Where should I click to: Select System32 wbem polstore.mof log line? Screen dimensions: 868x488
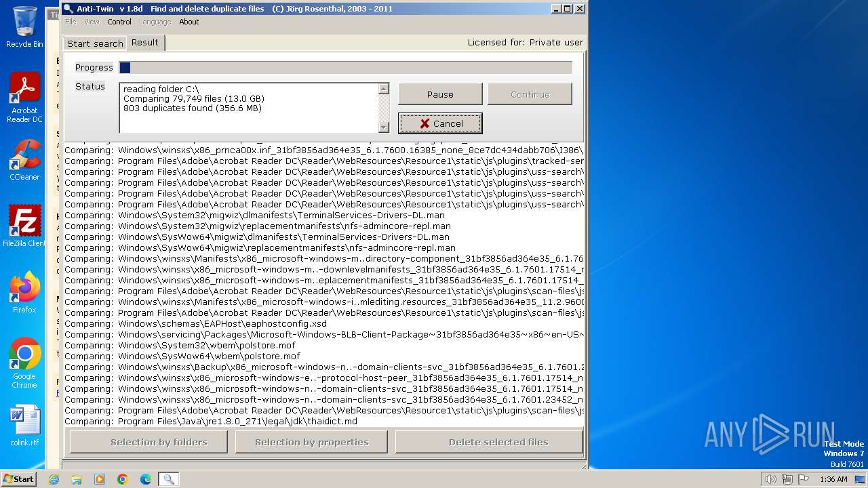pyautogui.click(x=181, y=346)
